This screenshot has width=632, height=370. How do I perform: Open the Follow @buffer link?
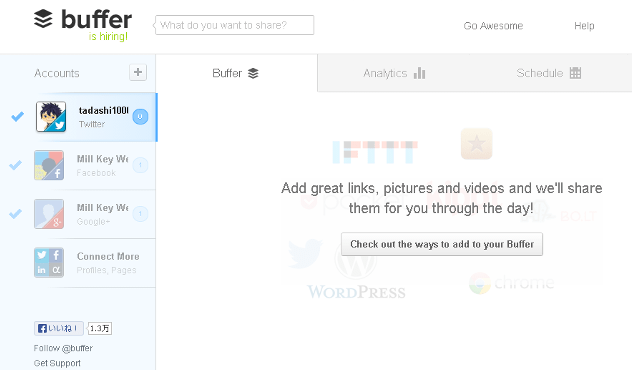[63, 348]
